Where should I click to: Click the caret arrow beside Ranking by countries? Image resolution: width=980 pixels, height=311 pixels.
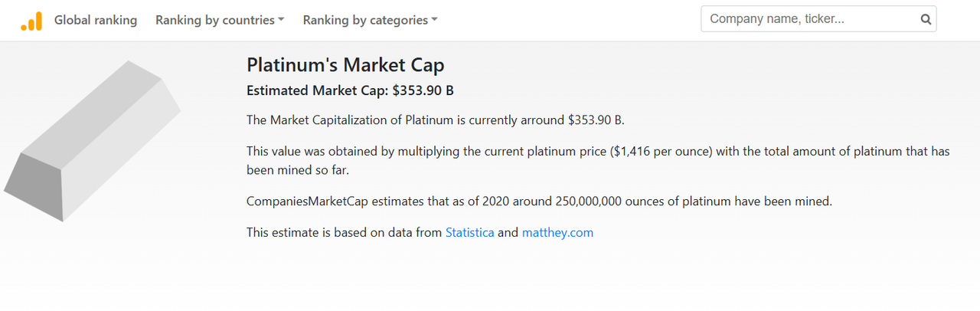[281, 21]
